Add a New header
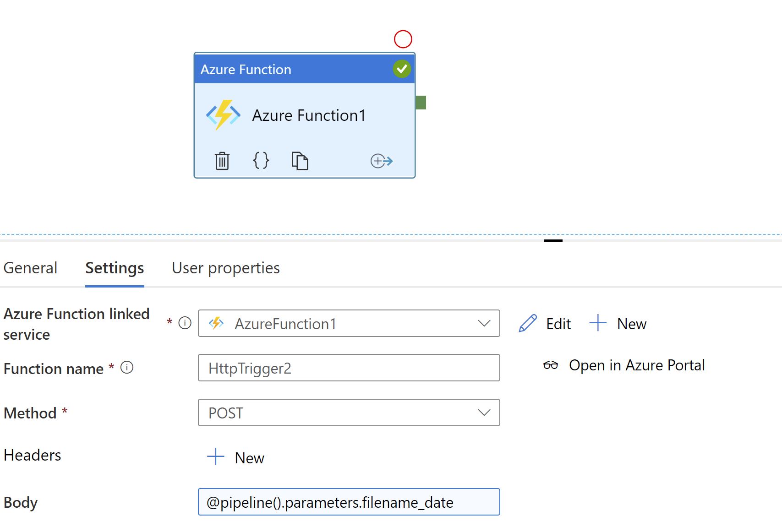The height and width of the screenshot is (532, 782). point(236,457)
